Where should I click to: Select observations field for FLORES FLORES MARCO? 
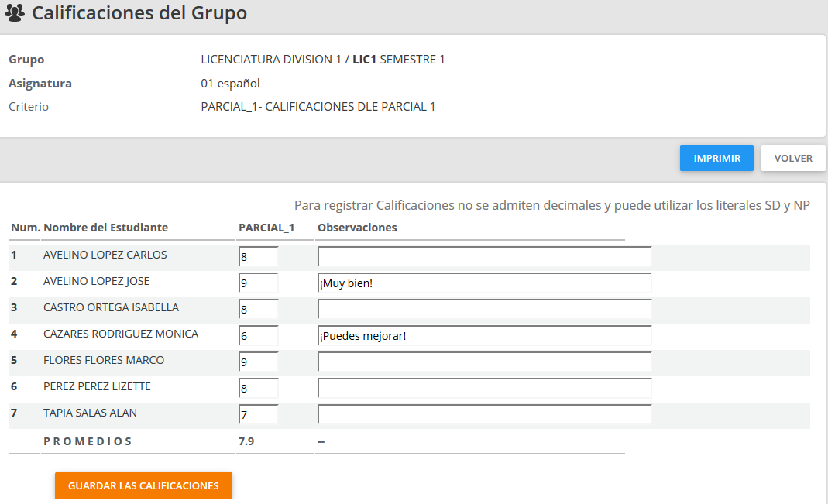click(x=484, y=362)
